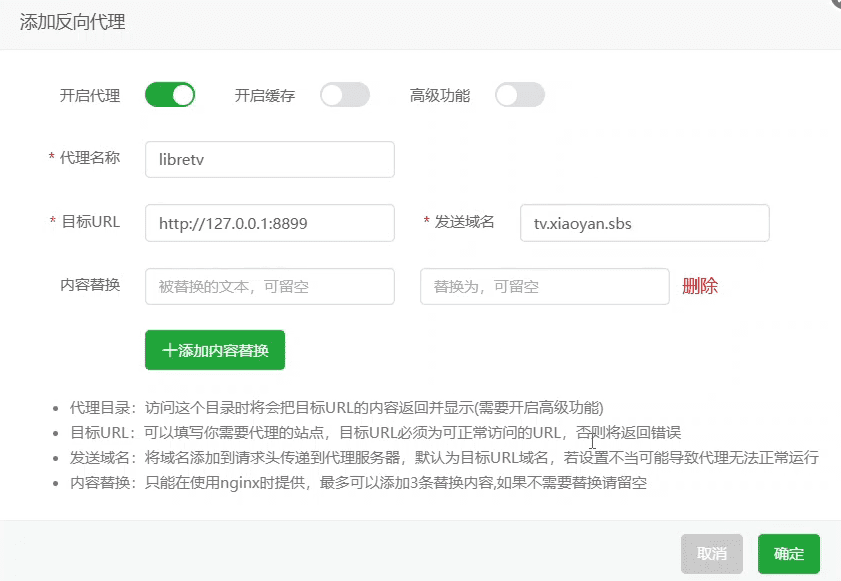Click the 被替换的文本 input box
The height and width of the screenshot is (581, 841).
tap(269, 286)
